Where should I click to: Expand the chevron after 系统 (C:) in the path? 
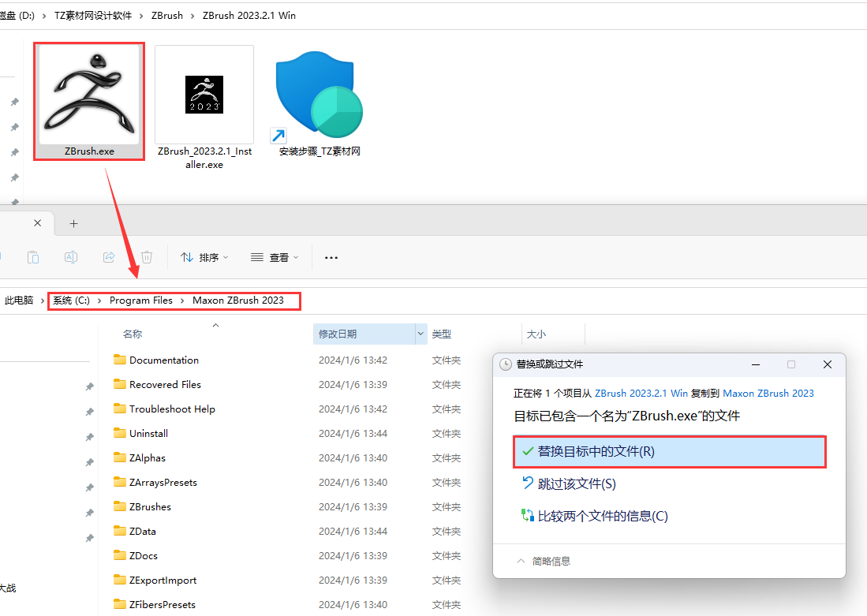(x=99, y=301)
